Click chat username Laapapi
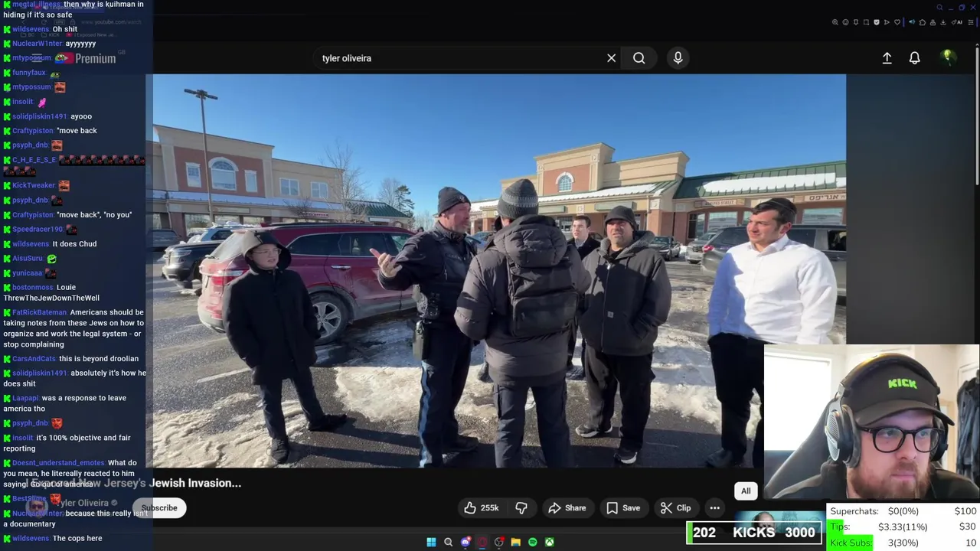Image resolution: width=980 pixels, height=551 pixels. (25, 398)
